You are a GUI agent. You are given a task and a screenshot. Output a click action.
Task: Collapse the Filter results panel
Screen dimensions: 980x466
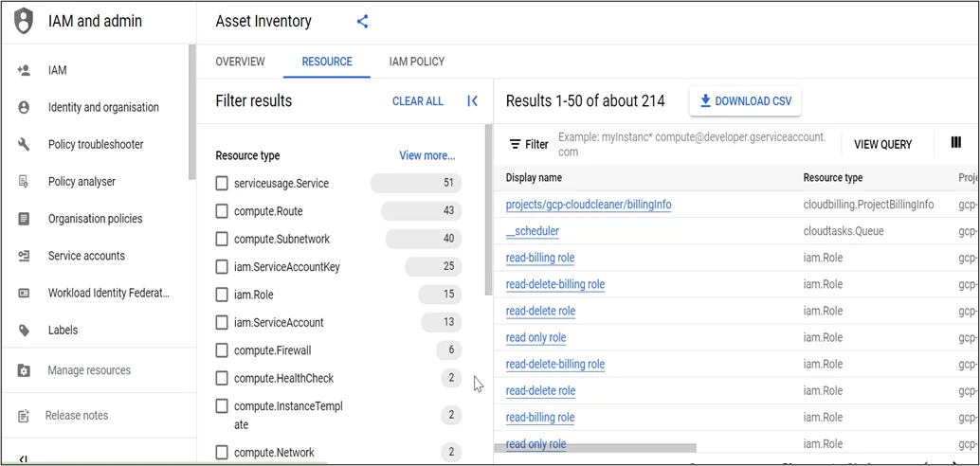(472, 101)
